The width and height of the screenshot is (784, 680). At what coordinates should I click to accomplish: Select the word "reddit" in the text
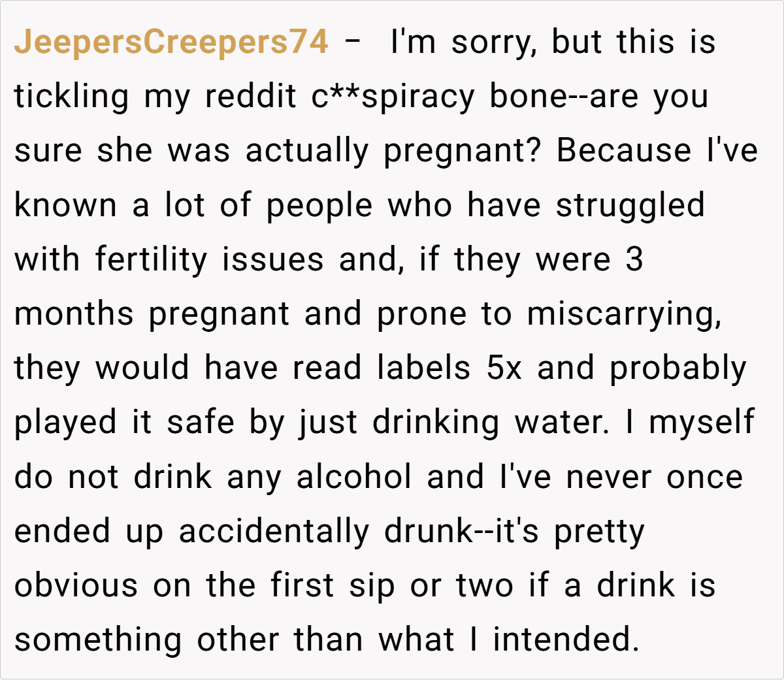click(251, 97)
